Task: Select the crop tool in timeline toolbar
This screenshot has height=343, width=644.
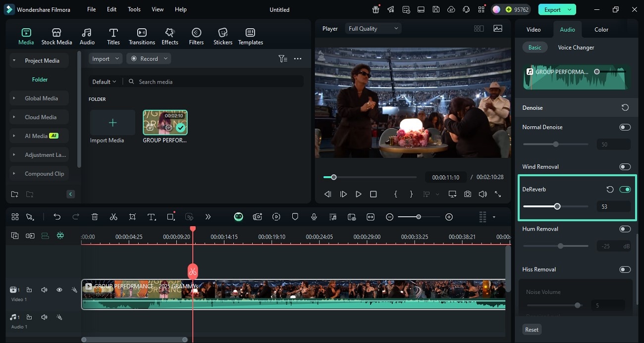Action: click(x=132, y=217)
